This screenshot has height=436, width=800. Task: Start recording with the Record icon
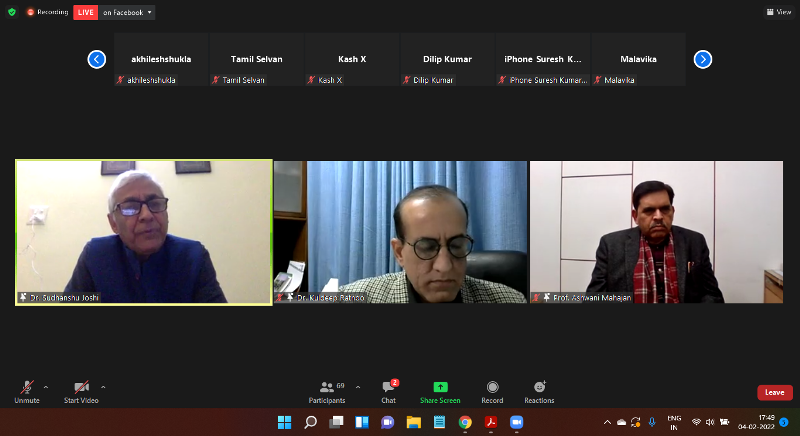coord(492,391)
